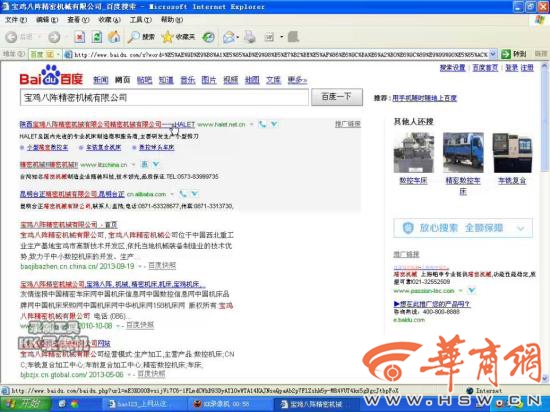Open the 工具(T) menu
This screenshot has height=412, width=550.
[141, 20]
